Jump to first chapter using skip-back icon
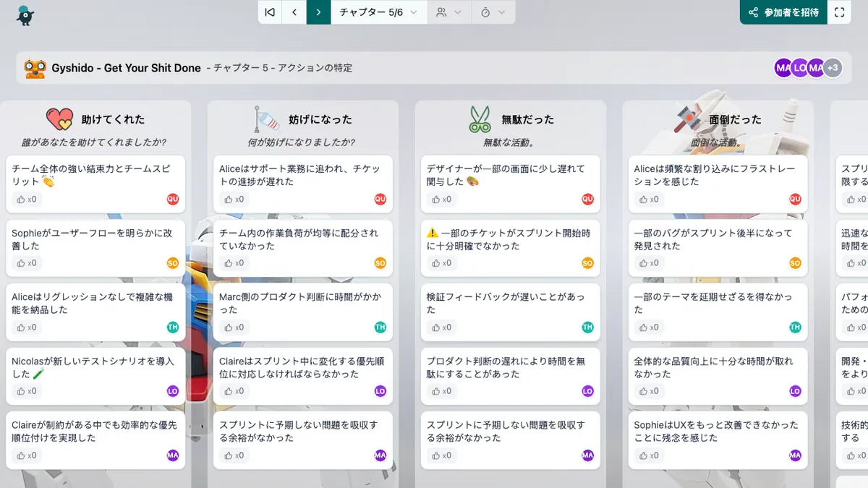 270,12
